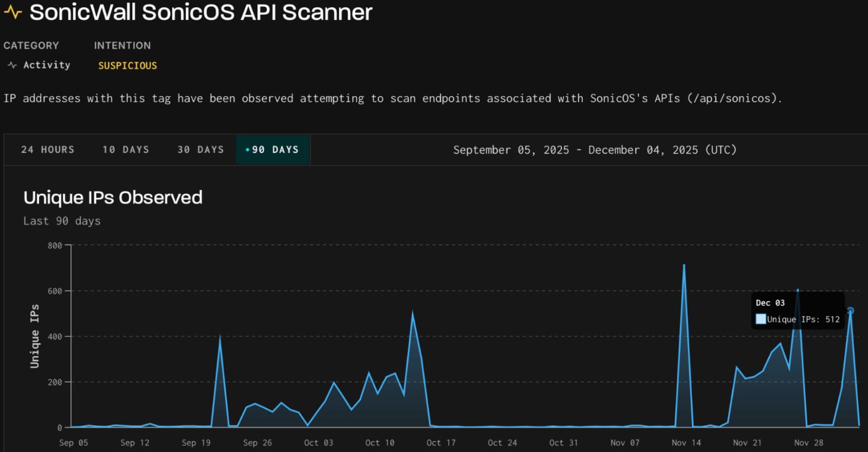Switch to the 10 DAYS tab
The height and width of the screenshot is (452, 868).
coord(125,150)
